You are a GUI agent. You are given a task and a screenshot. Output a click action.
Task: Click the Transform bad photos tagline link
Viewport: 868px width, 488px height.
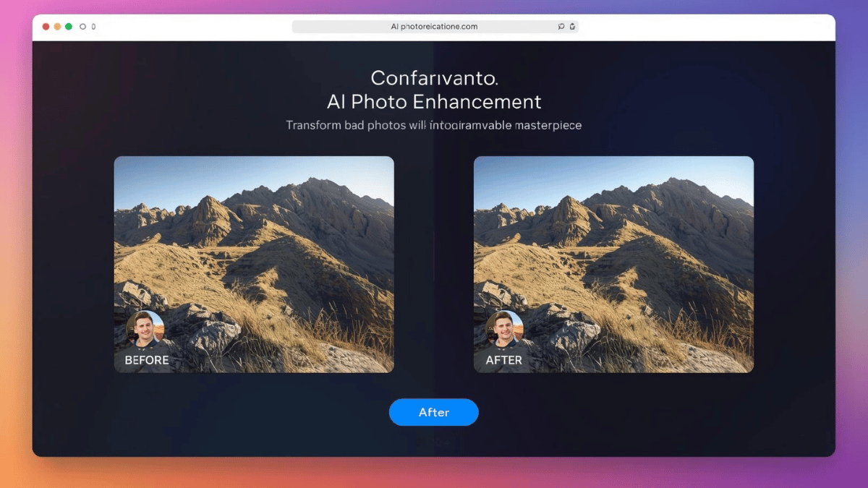(x=433, y=125)
